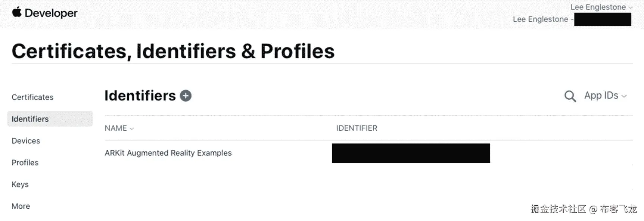Image resolution: width=644 pixels, height=221 pixels.
Task: Click the NAME column header label
Action: pyautogui.click(x=116, y=128)
